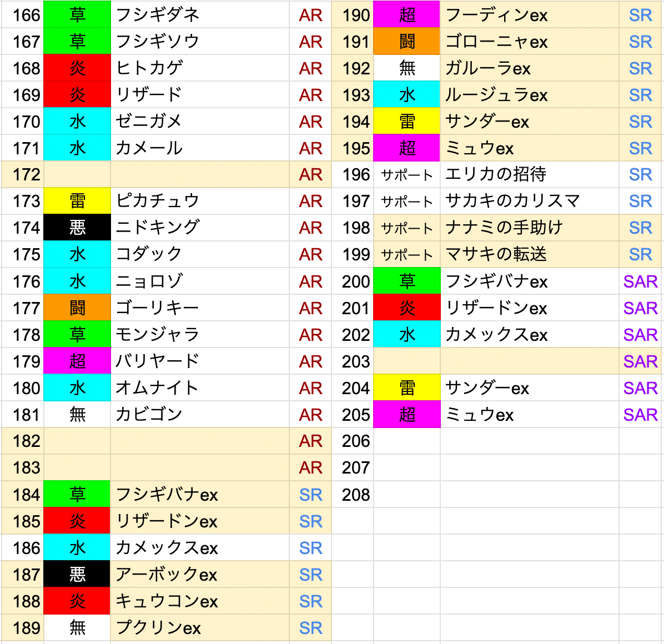Select the バリヤード cell
664x644 pixels.
(200, 361)
